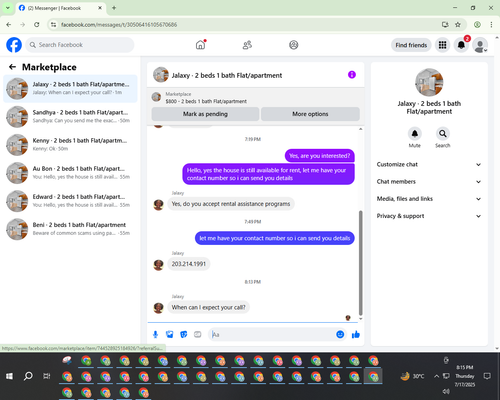Click the voice clip microphone icon

(155, 334)
